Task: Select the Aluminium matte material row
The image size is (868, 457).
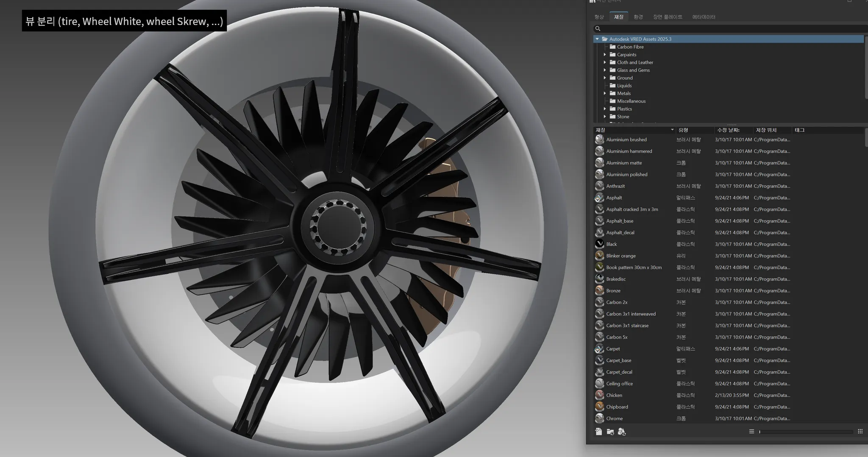Action: [x=729, y=163]
